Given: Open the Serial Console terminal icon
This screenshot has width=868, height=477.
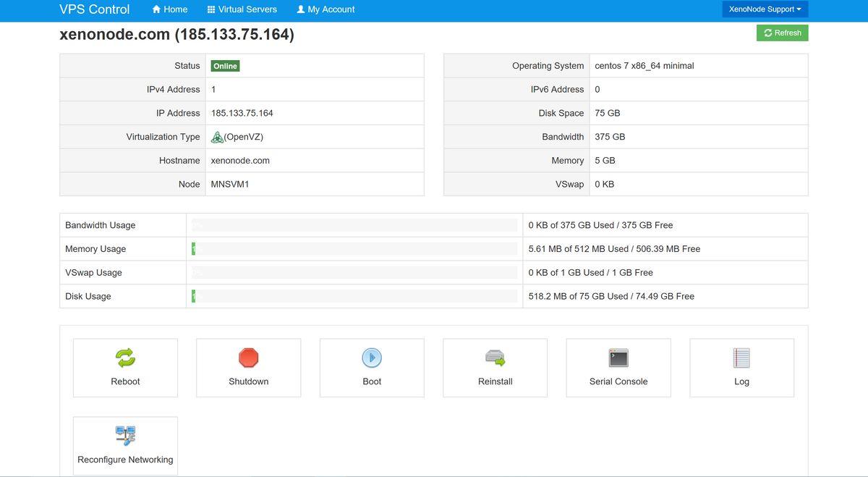Looking at the screenshot, I should point(618,358).
